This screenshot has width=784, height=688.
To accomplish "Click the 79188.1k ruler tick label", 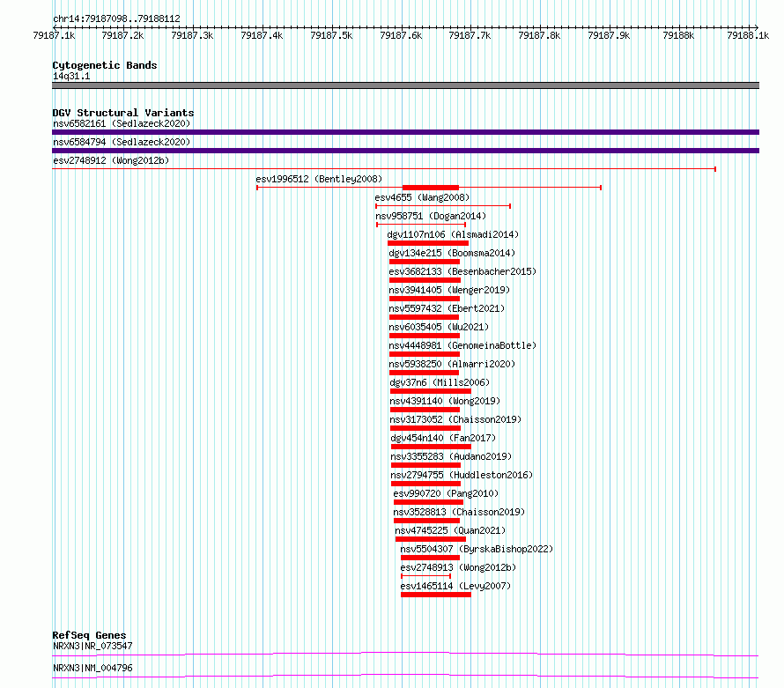I will 748,35.
